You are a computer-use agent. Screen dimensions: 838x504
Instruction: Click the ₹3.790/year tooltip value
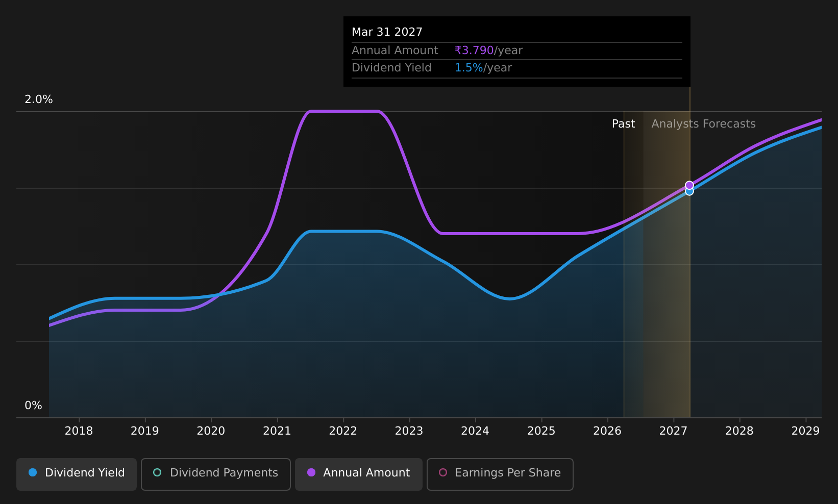tap(488, 51)
